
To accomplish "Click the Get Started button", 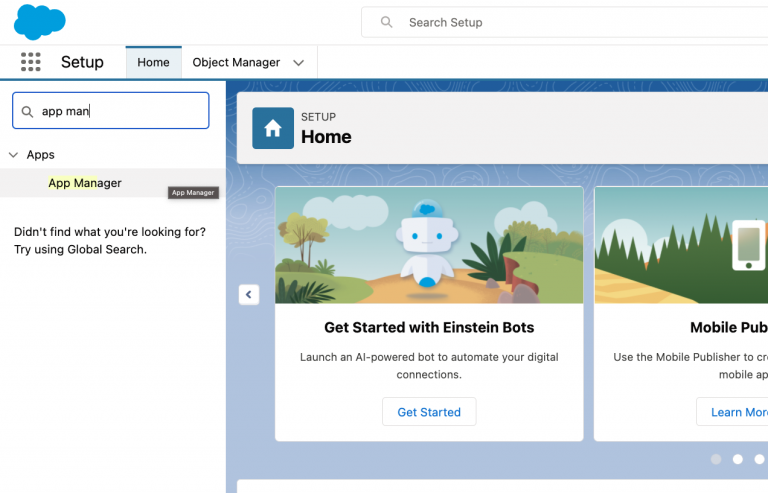I will [429, 412].
